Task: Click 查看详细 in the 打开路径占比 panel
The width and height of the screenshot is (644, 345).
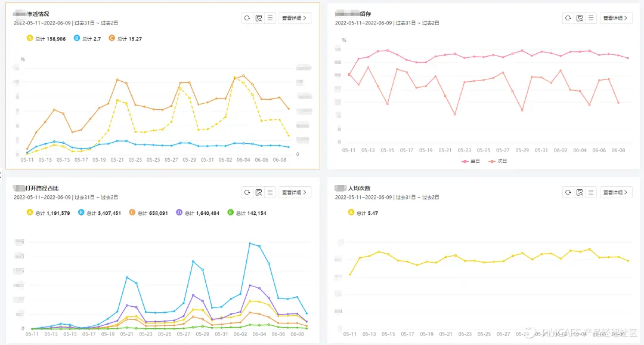Action: [295, 192]
